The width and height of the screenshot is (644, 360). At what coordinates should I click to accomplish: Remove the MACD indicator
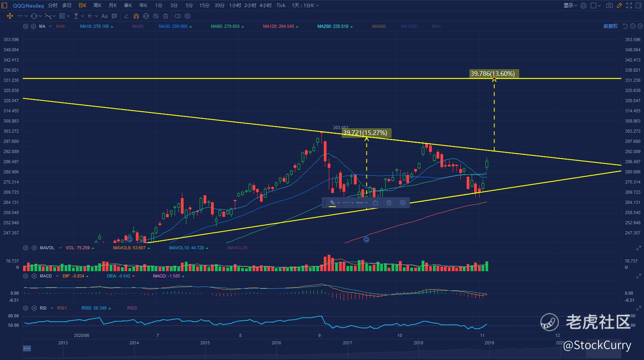(x=34, y=276)
